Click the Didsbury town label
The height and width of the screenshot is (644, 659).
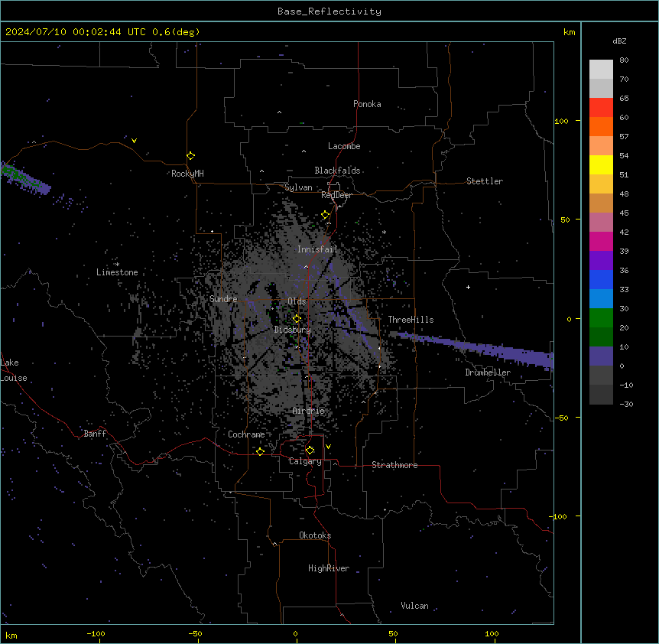[293, 330]
